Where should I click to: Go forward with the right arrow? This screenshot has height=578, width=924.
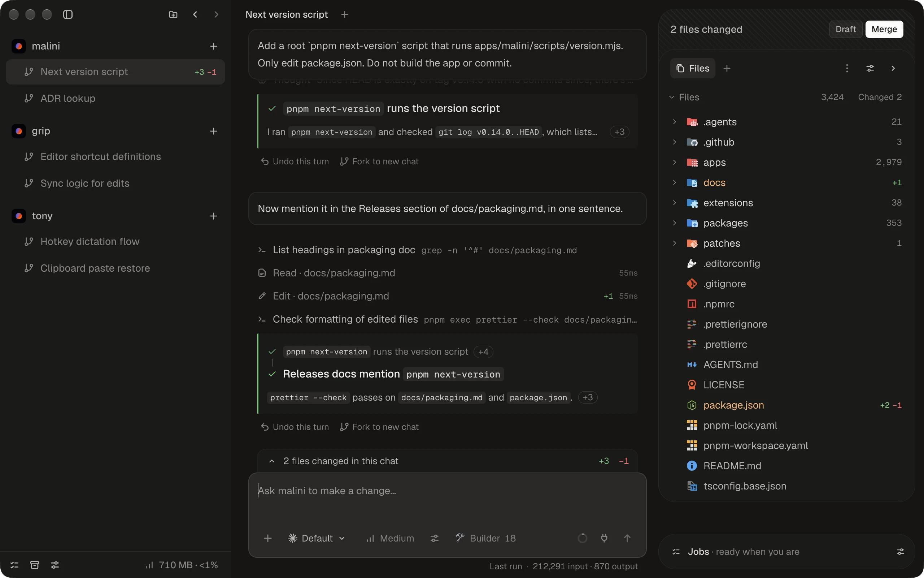[x=217, y=14]
